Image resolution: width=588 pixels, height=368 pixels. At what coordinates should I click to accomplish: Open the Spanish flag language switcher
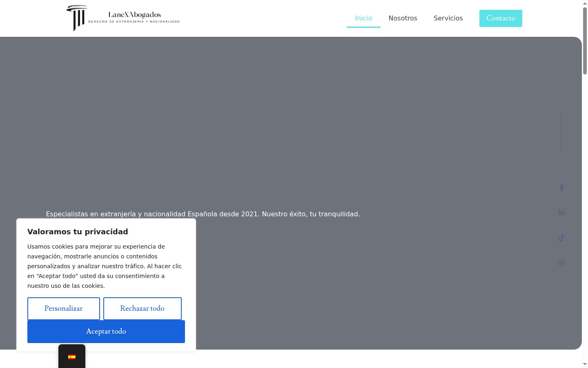[72, 357]
